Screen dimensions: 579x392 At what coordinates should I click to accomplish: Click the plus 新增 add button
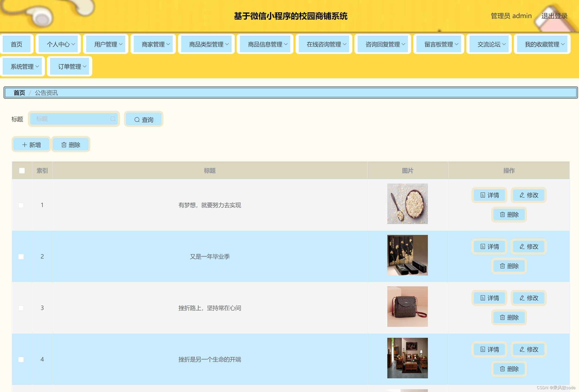pyautogui.click(x=31, y=145)
